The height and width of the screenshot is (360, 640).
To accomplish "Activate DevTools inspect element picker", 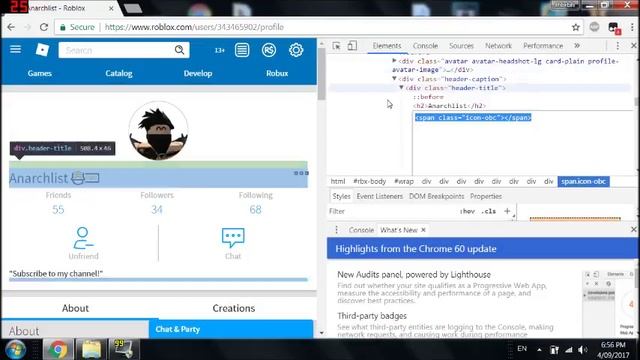I will coord(336,46).
